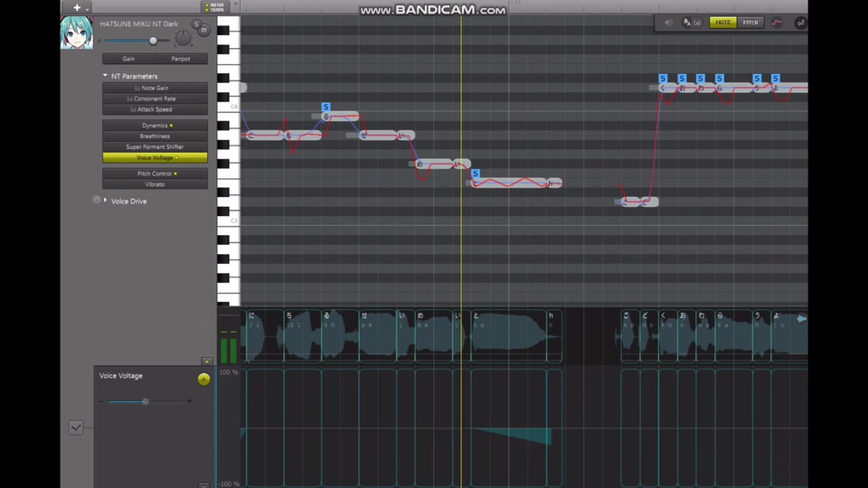Open the Consonant Rate parameter
The image size is (868, 488).
(155, 99)
